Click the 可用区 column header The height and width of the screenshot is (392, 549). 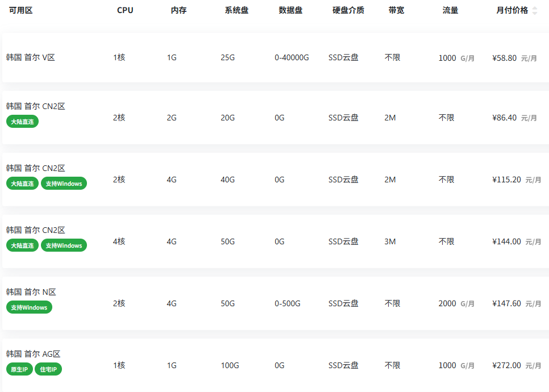coord(21,11)
